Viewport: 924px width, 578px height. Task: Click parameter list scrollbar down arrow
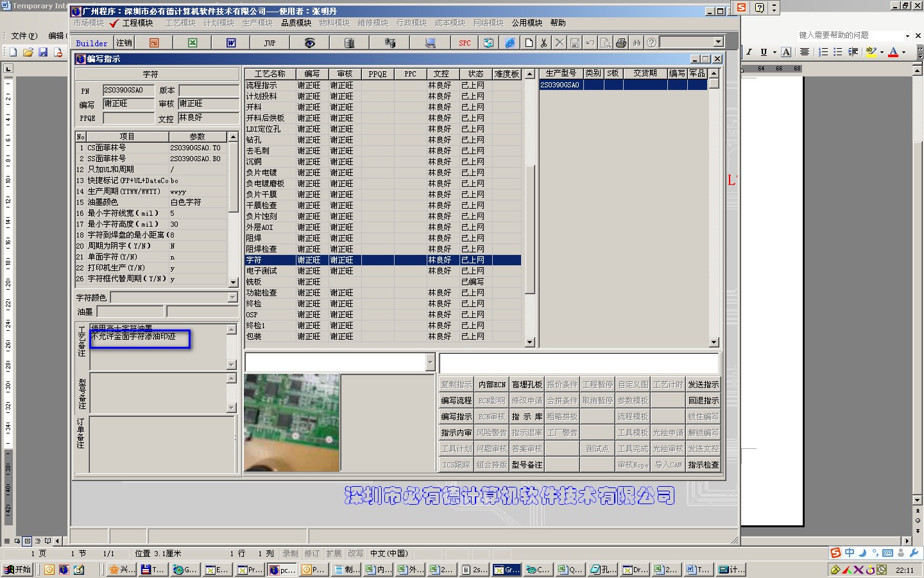click(234, 282)
